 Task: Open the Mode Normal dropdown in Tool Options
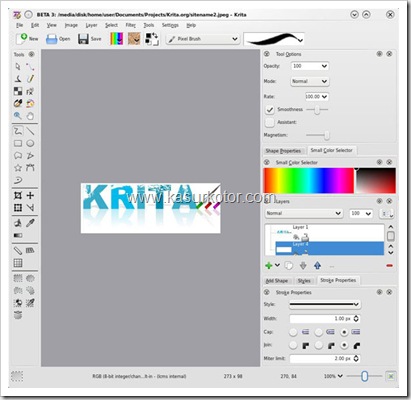[x=310, y=81]
